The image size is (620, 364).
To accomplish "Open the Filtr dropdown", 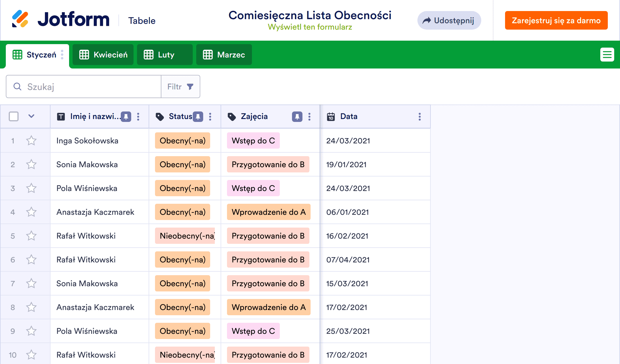I will coord(180,87).
